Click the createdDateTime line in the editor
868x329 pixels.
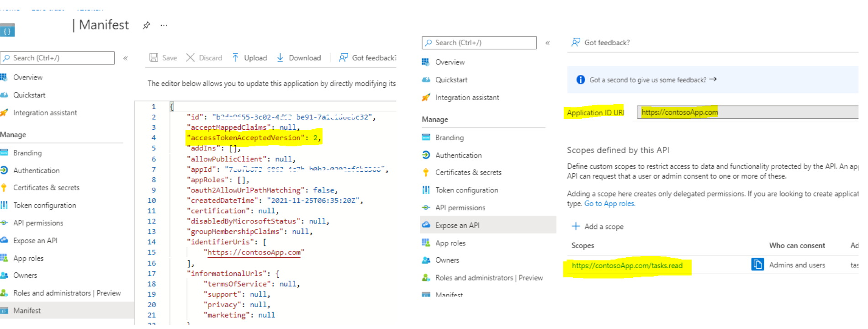pos(275,201)
